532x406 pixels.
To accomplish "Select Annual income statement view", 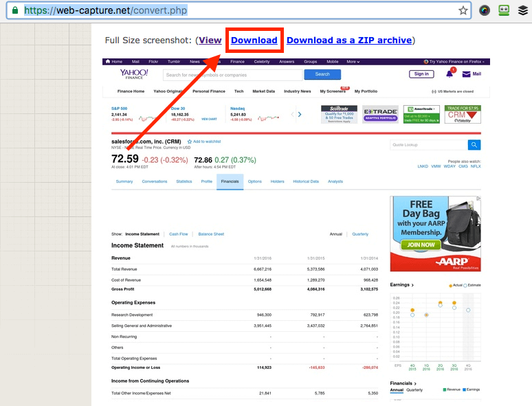I will (336, 234).
